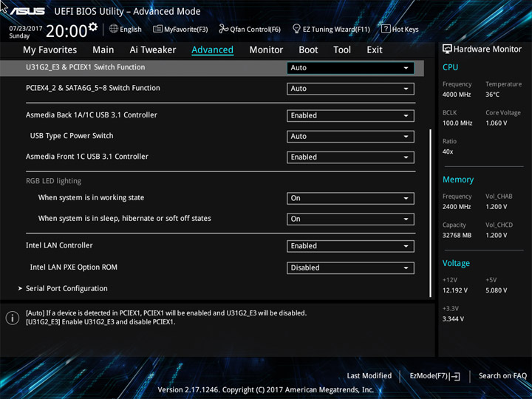Viewport: 532px width, 399px height.
Task: Click the MyFavorite list icon
Action: pos(157,29)
